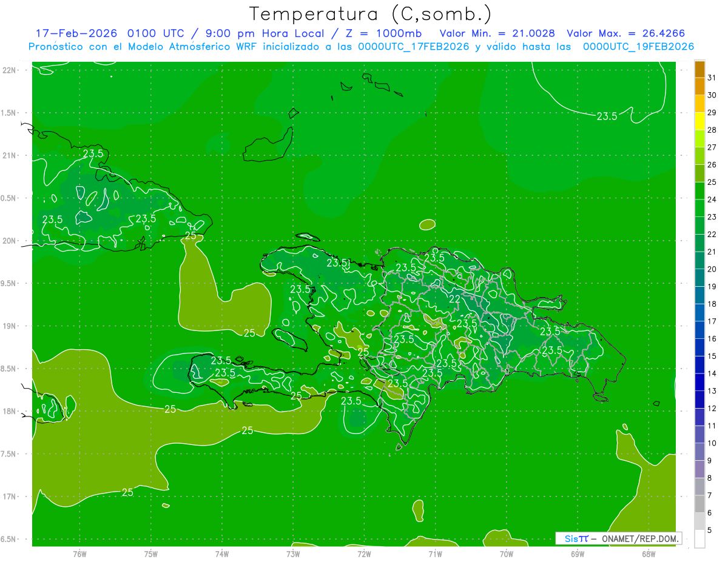The height and width of the screenshot is (562, 728).
Task: Click the title 'Temperatura (C,somb.)'
Action: pyautogui.click(x=371, y=14)
